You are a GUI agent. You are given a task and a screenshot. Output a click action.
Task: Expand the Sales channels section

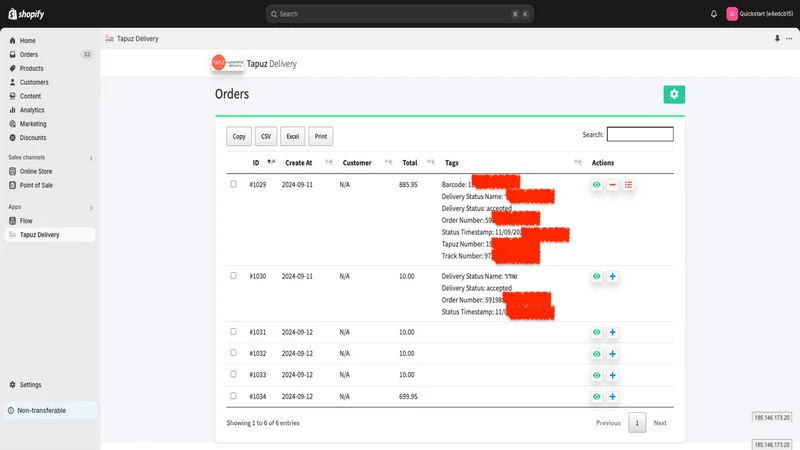91,158
